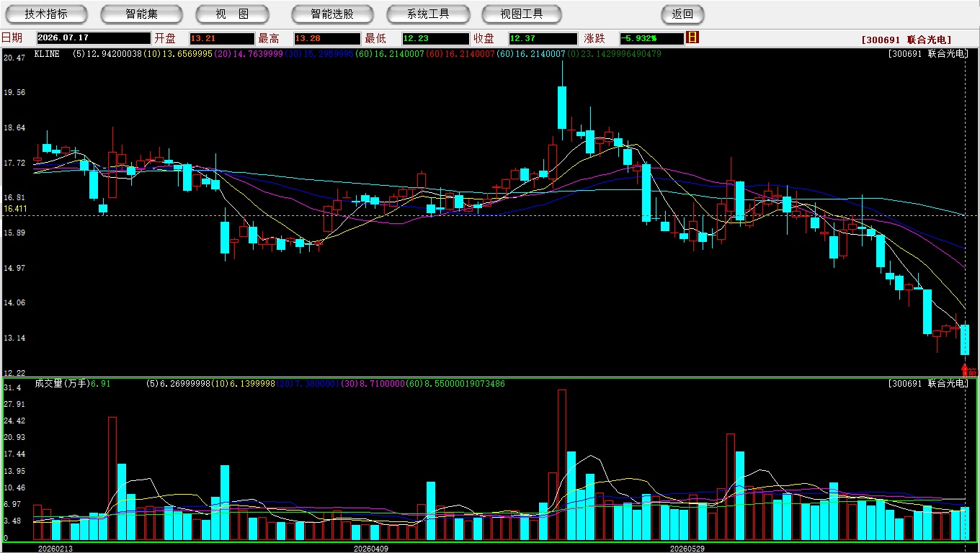Viewport: 980px width, 553px height.
Task: Open the 智能集 menu
Action: click(141, 14)
